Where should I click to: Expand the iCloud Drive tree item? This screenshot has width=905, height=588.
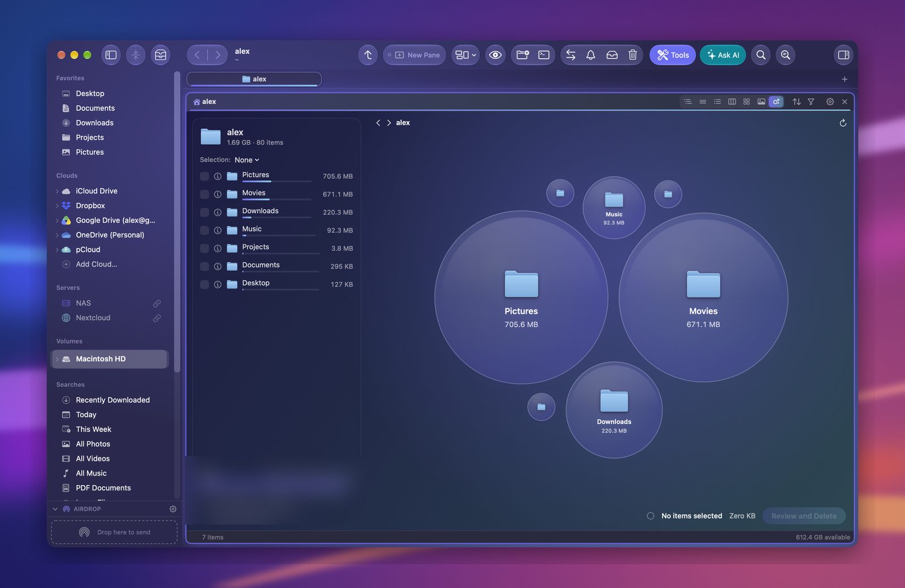pos(57,191)
